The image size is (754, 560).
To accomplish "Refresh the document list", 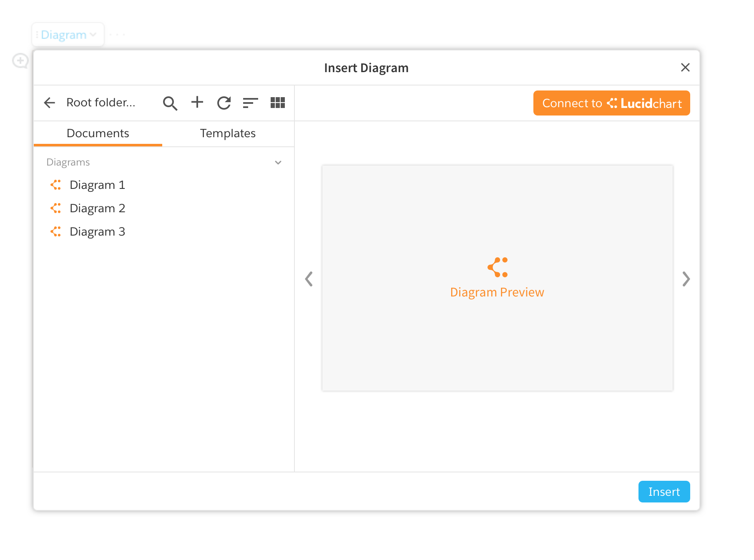I will [224, 103].
